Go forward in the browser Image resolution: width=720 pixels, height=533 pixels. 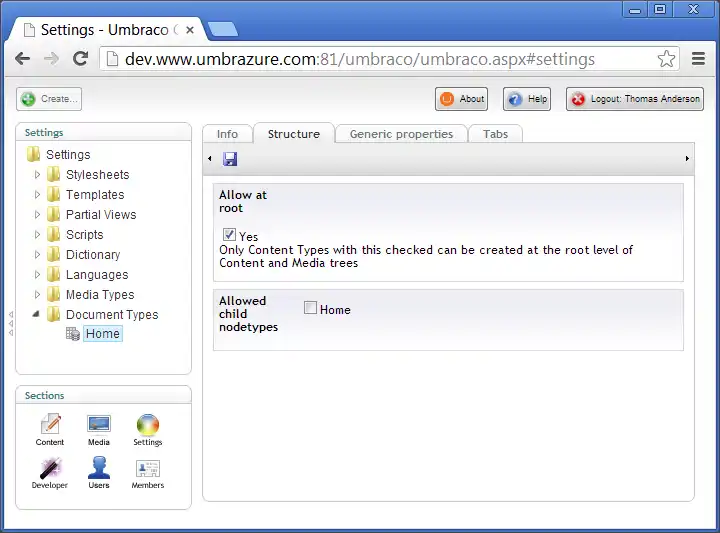(x=51, y=59)
